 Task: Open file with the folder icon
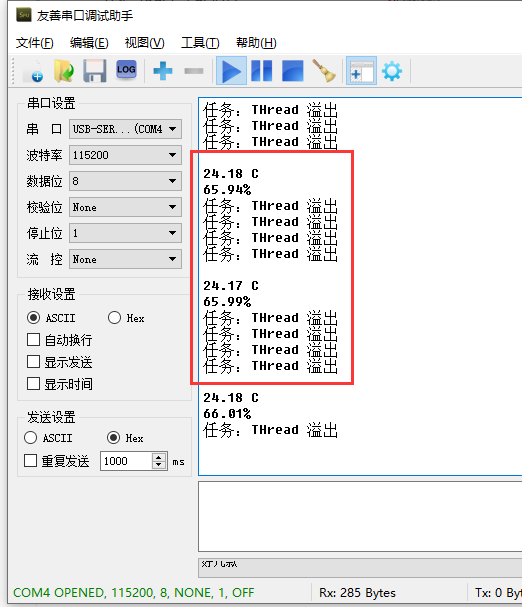(64, 71)
